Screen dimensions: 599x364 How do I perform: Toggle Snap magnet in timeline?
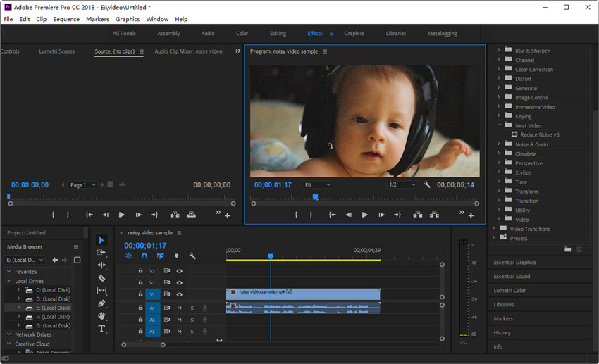(x=144, y=256)
